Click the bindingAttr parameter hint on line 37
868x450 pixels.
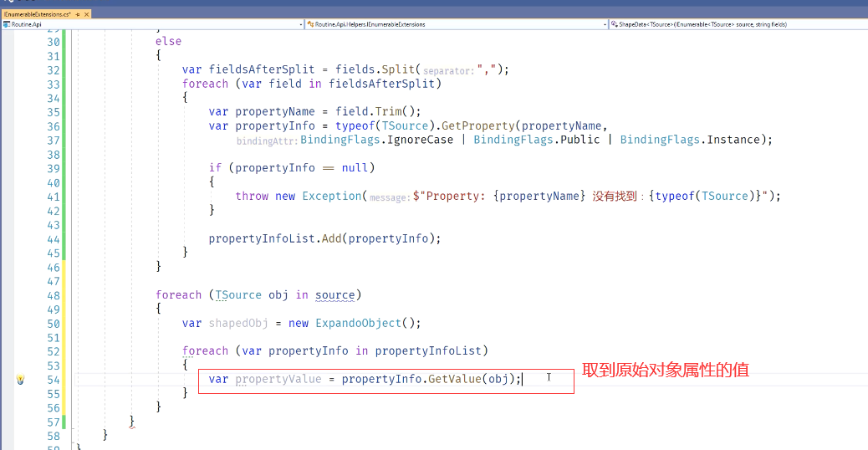[267, 141]
